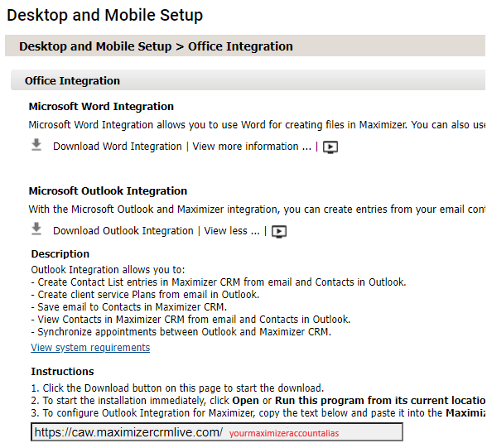Screen dimensions: 487x448
Task: Click the https://caw.maximizercrmlive.com/ text in field
Action: click(x=128, y=432)
